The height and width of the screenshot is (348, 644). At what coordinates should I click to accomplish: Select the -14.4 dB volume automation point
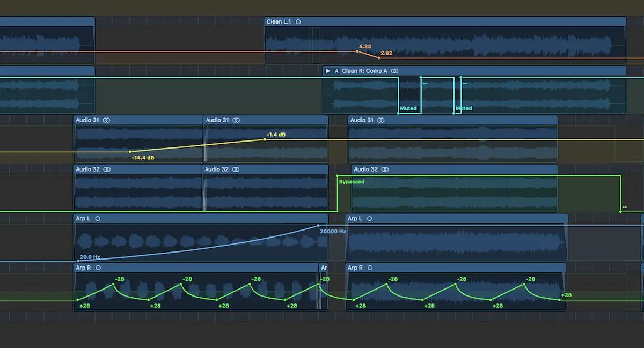130,152
